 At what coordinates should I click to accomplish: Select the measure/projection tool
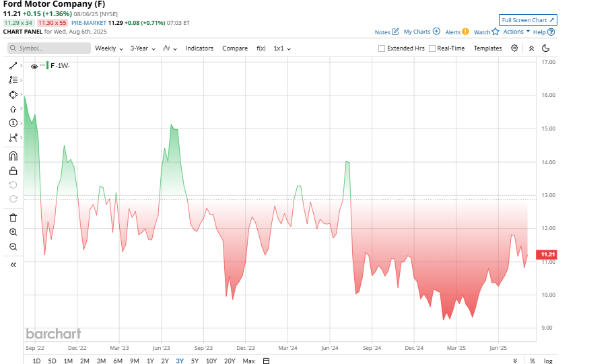(x=13, y=137)
